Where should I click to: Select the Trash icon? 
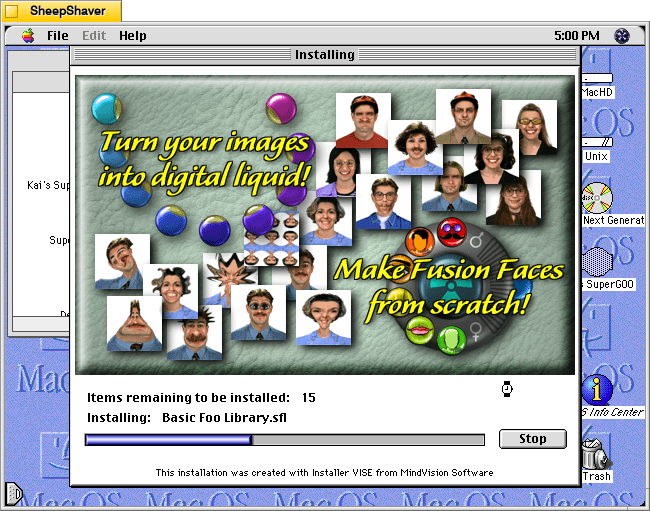pos(595,454)
